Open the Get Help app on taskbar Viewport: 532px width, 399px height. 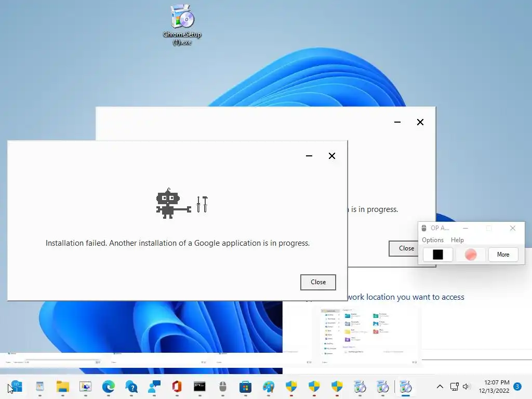pos(131,387)
